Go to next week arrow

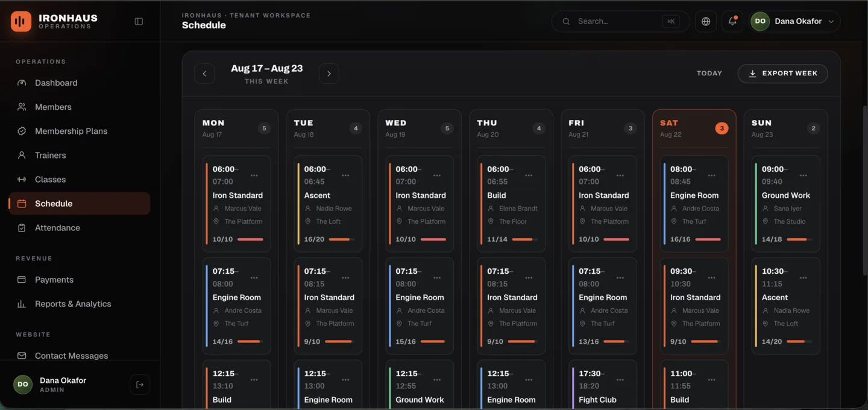coord(329,74)
